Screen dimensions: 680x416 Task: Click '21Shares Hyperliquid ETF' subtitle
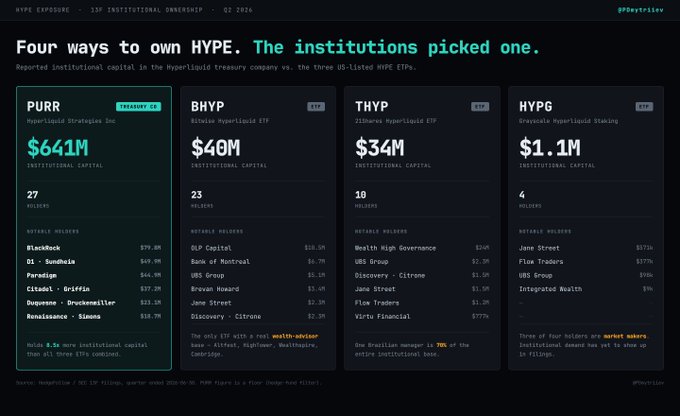tap(396, 121)
